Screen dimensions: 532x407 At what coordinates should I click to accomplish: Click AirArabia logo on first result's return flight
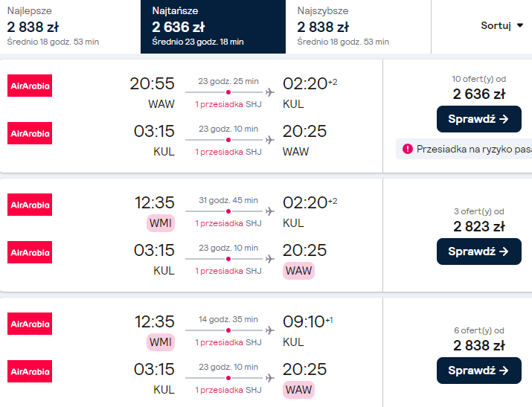pyautogui.click(x=30, y=133)
